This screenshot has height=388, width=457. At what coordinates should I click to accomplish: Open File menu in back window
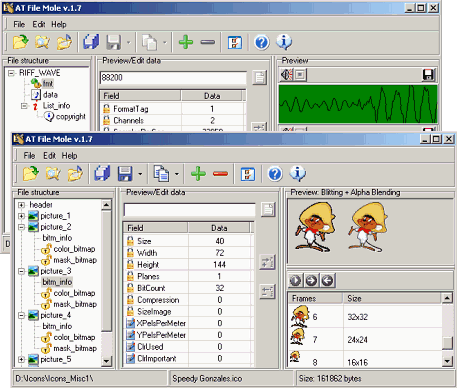(x=19, y=24)
